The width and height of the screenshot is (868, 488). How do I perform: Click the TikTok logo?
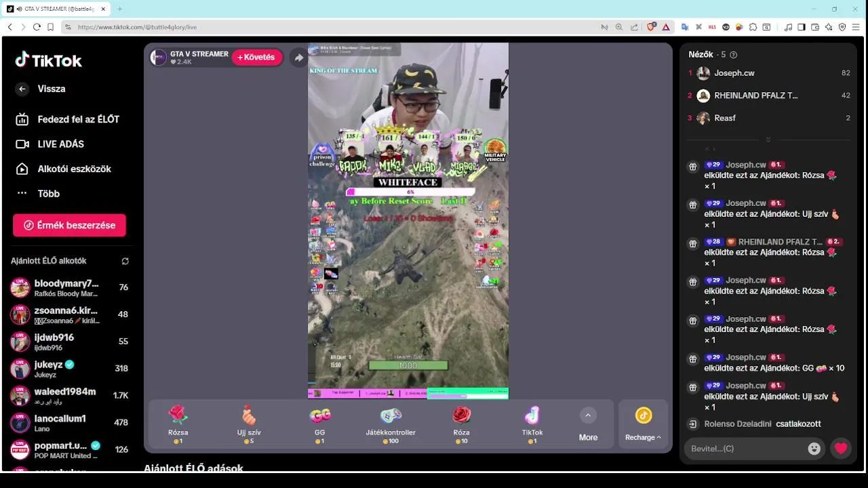pos(48,60)
